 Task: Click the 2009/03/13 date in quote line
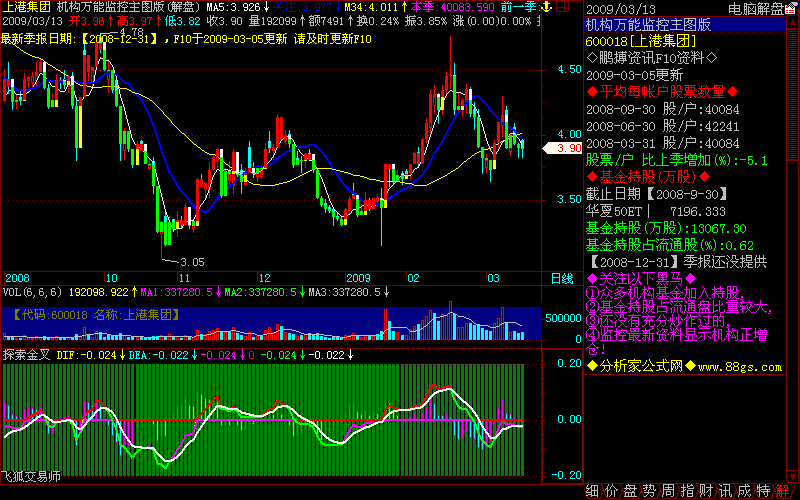coord(33,21)
